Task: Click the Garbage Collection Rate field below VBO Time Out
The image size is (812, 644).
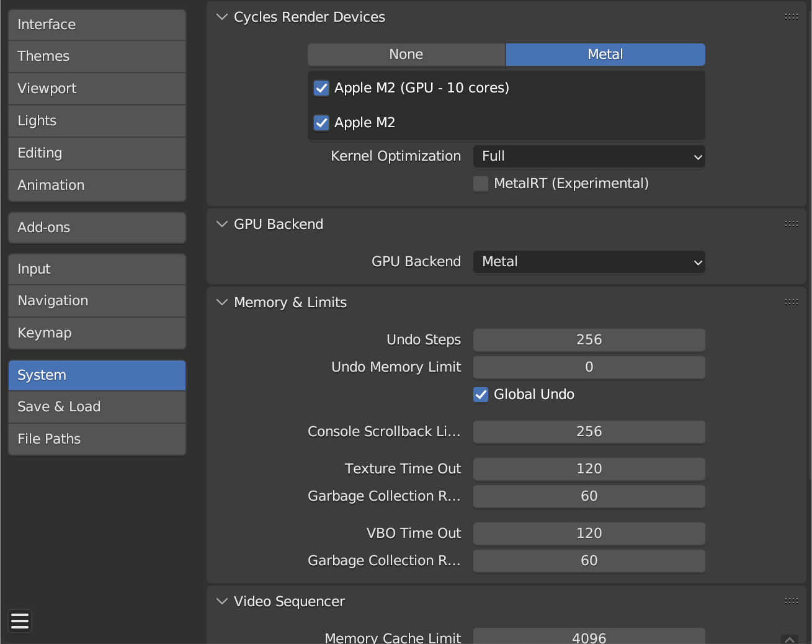Action: click(589, 561)
